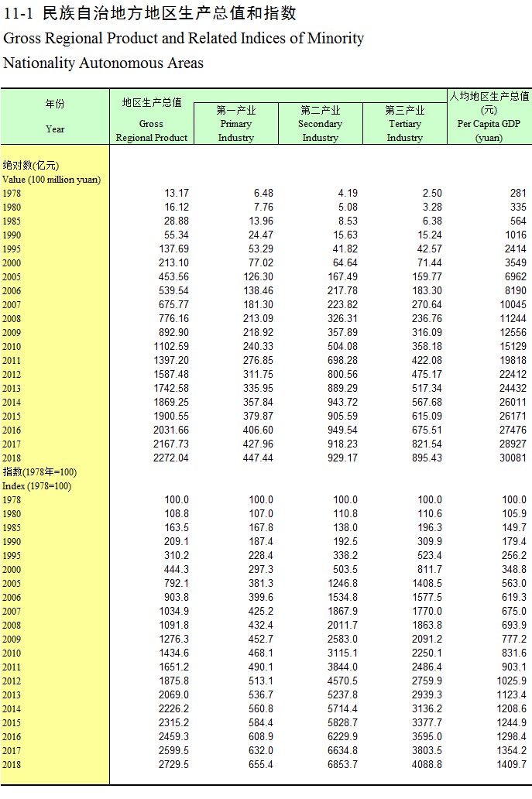Select the year 2012 label beside 1875.8
The width and height of the screenshot is (532, 799).
pos(12,681)
